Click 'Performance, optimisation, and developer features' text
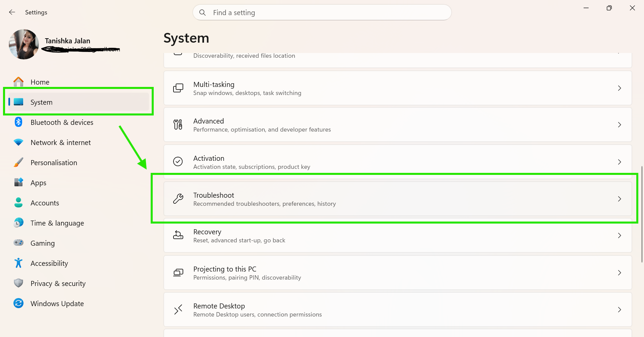Viewport: 644px width, 337px height. click(262, 130)
